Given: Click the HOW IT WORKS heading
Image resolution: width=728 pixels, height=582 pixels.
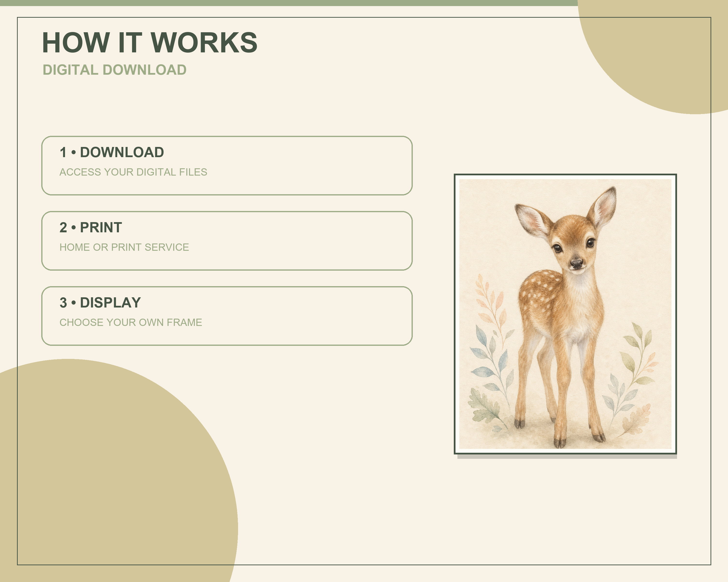Looking at the screenshot, I should click(149, 42).
